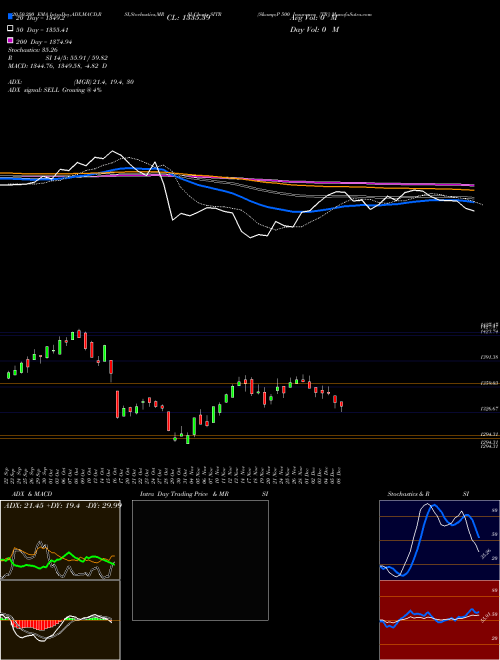Open the blue Stochastics chart panel
This screenshot has height=660, width=500.
coord(439,540)
